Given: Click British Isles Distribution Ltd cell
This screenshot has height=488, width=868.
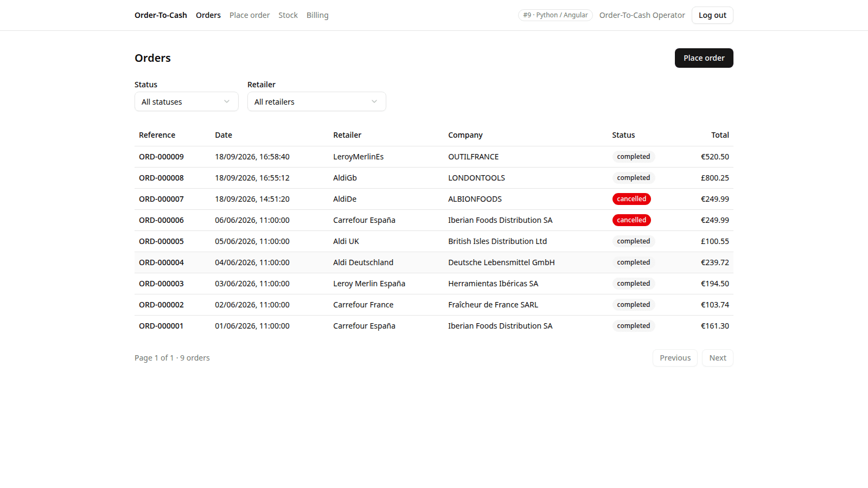Looking at the screenshot, I should pos(497,241).
